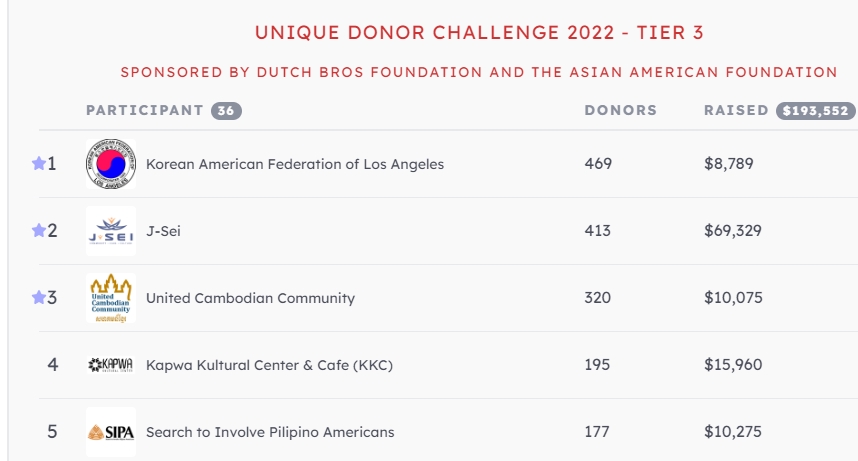The height and width of the screenshot is (461, 858).
Task: Click the star icon beside rank 2
Action: pos(38,230)
